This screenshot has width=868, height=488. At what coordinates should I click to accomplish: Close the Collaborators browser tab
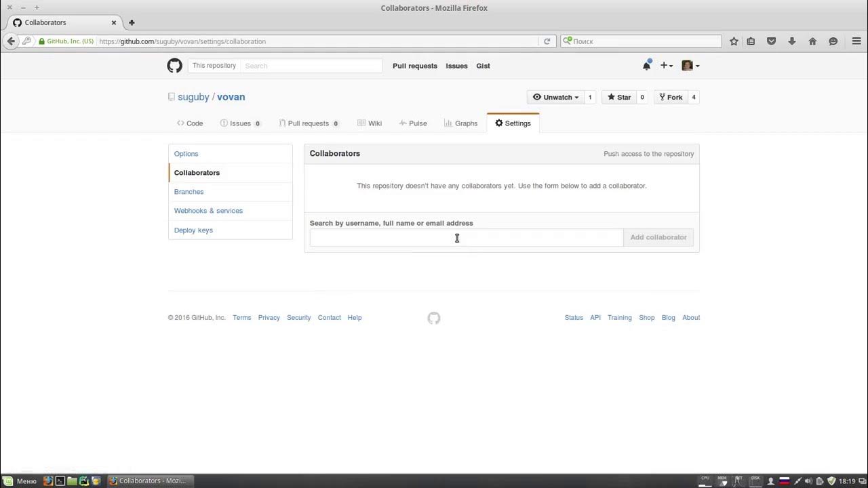(114, 22)
